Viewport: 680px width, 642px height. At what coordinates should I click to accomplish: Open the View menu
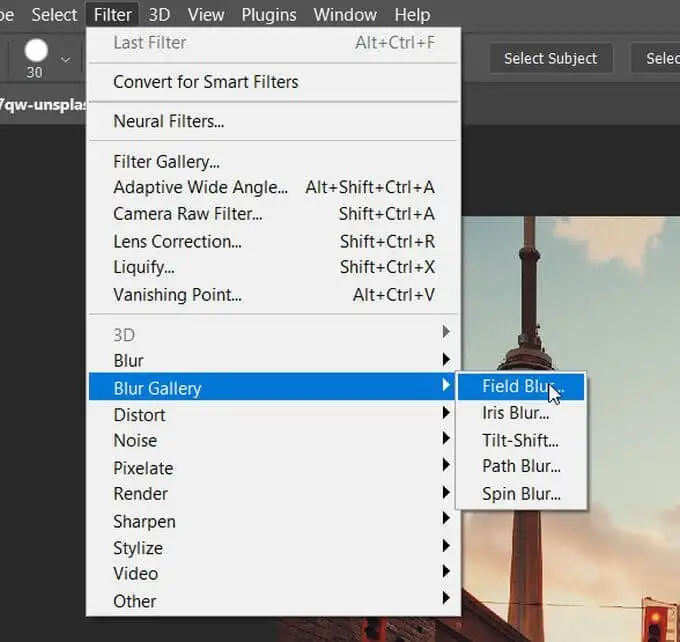pos(206,15)
